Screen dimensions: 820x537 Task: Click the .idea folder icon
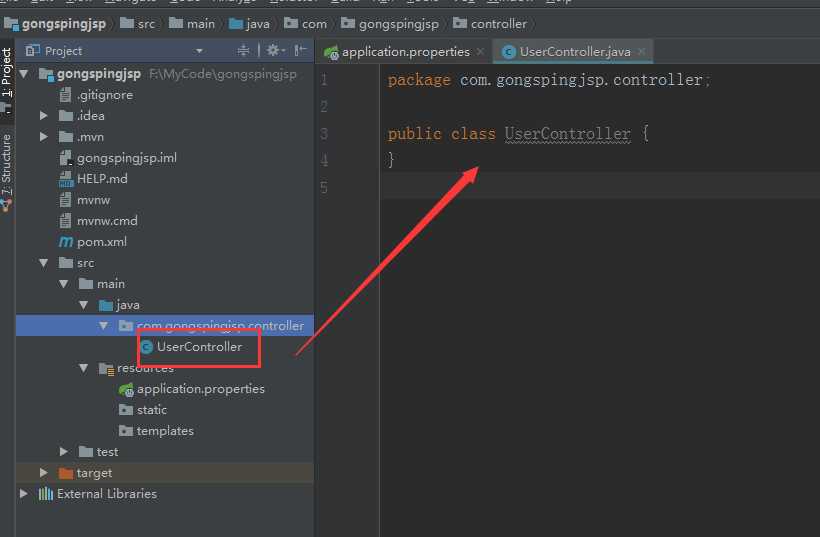point(66,116)
